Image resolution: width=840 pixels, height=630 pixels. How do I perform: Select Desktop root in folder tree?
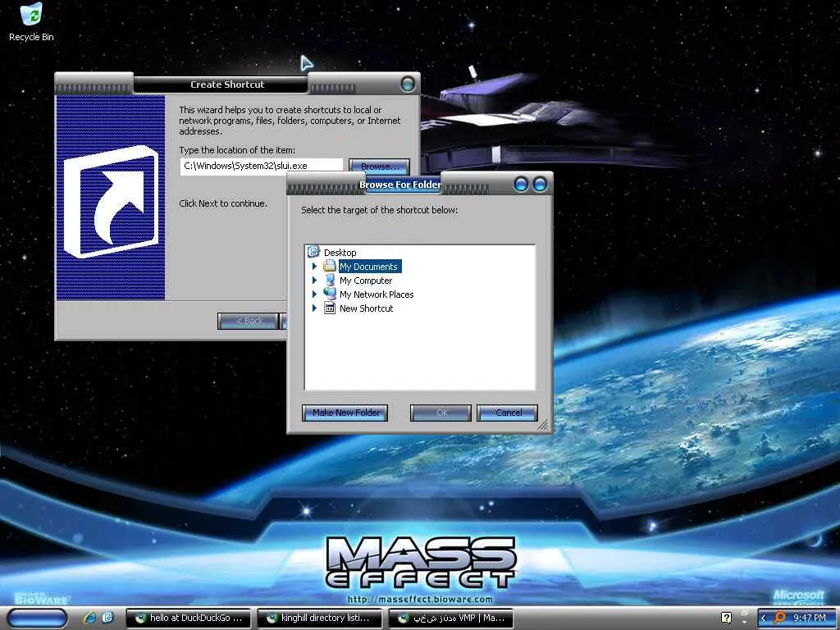(340, 253)
